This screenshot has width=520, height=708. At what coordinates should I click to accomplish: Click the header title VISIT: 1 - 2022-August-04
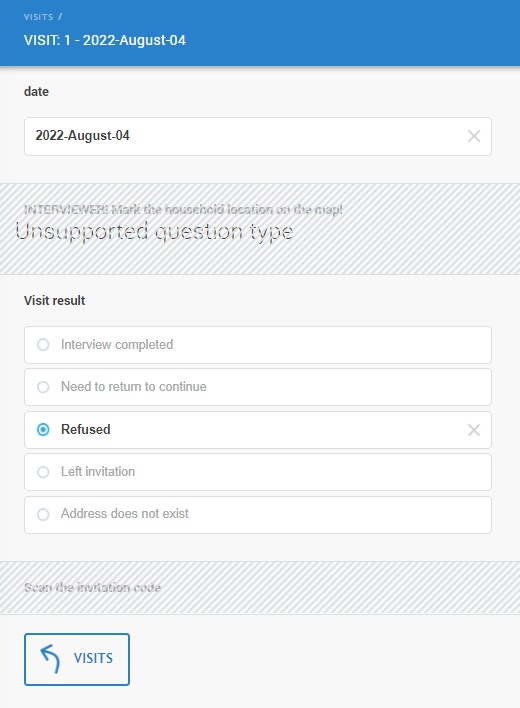coord(105,40)
